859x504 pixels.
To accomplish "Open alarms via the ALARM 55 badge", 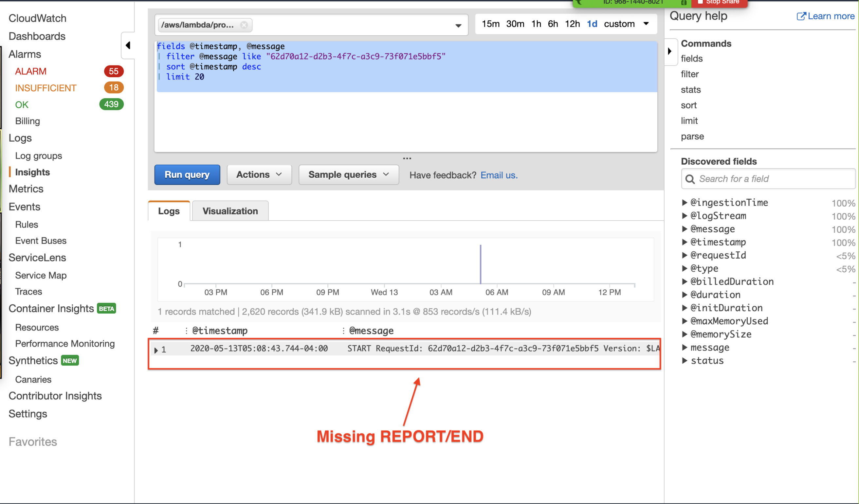I will tap(114, 71).
